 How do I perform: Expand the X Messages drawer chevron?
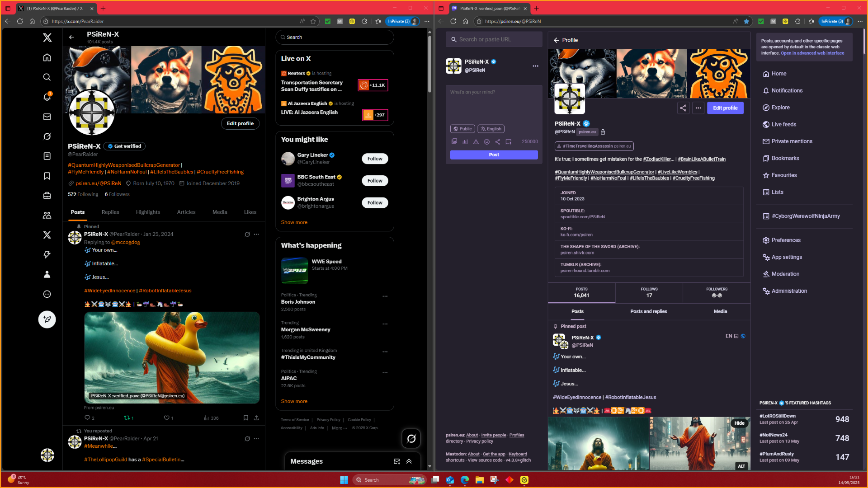point(409,461)
